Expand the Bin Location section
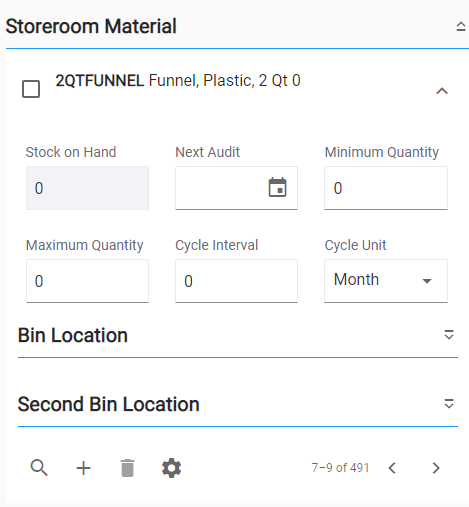 449,335
